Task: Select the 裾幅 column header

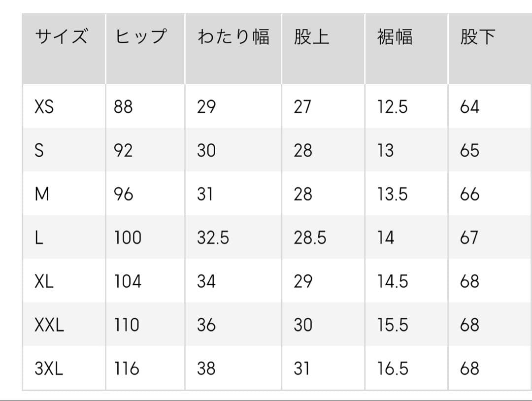Action: (x=395, y=37)
